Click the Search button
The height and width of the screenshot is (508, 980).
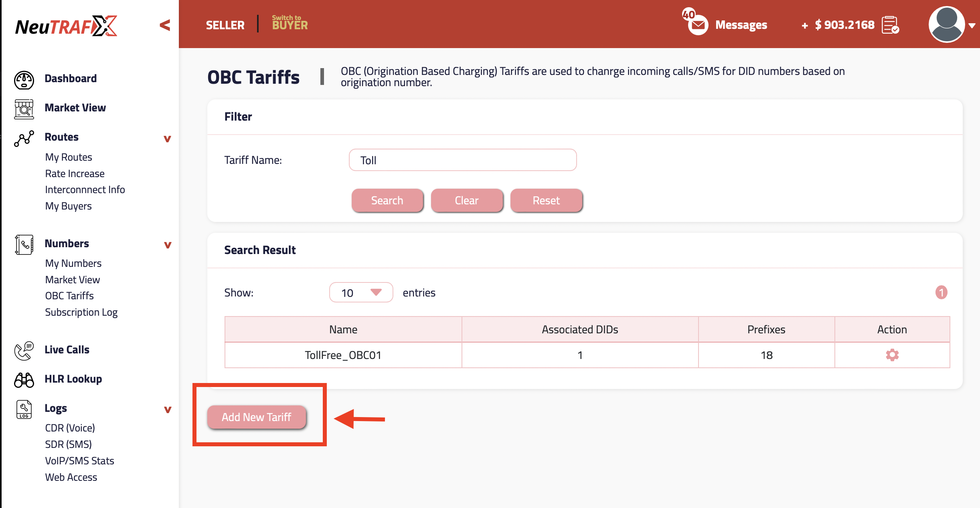pos(387,200)
